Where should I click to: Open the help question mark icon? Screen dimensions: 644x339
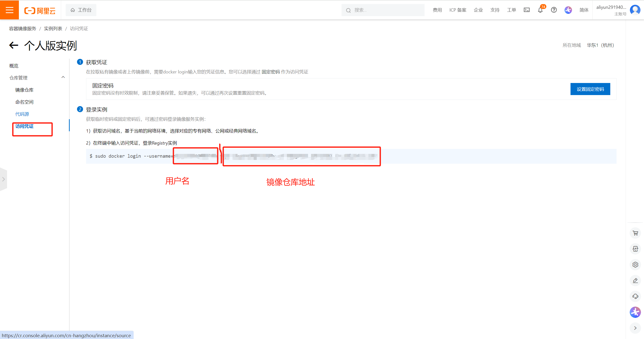coord(554,10)
